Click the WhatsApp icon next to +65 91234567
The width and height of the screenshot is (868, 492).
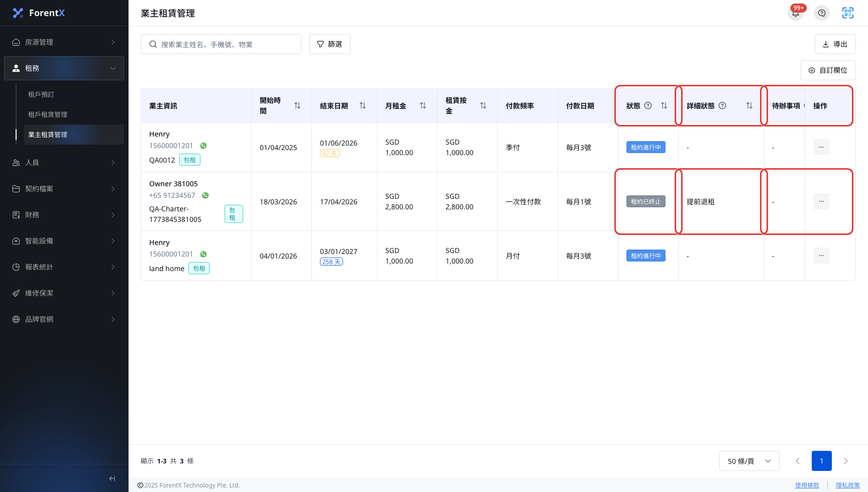click(205, 195)
